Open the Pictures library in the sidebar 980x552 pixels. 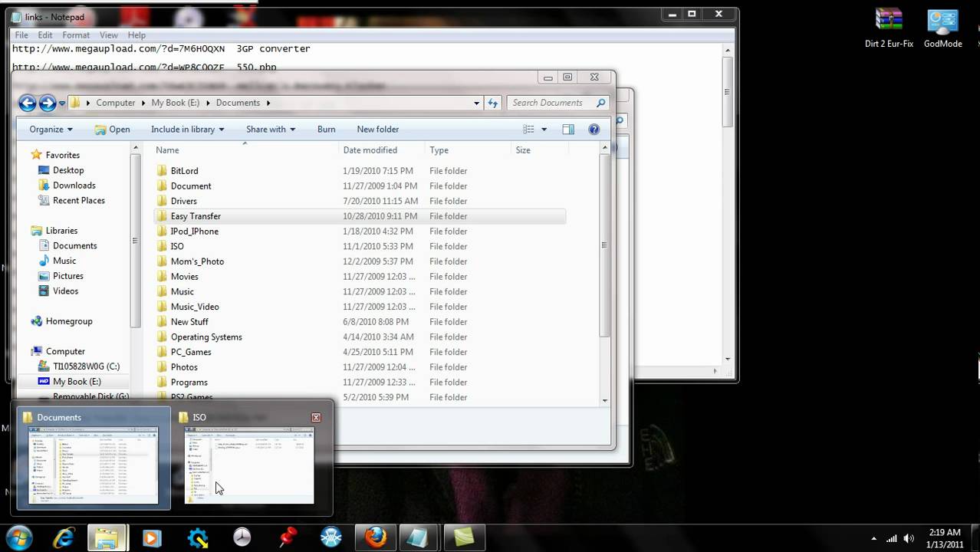pos(67,276)
